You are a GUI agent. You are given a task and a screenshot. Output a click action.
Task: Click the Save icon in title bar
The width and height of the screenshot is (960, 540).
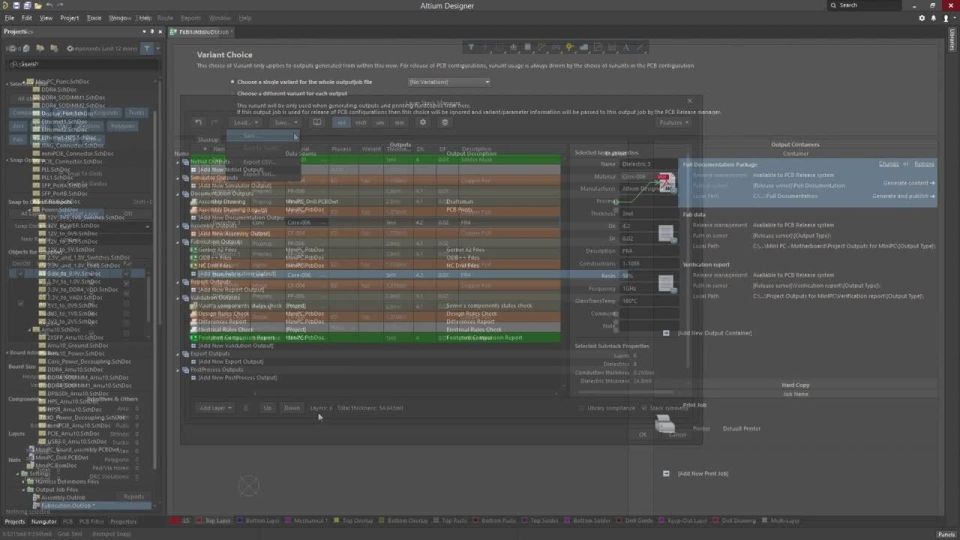coord(17,6)
